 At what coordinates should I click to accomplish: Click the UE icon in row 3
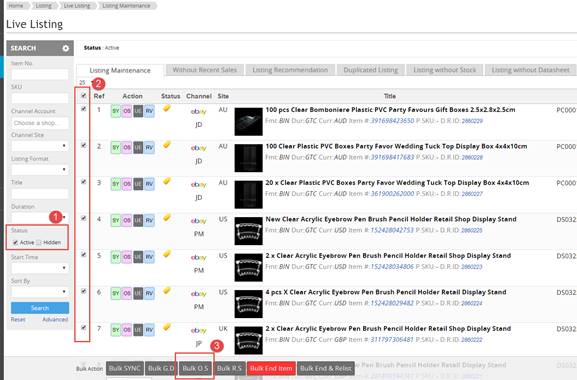[x=138, y=184]
